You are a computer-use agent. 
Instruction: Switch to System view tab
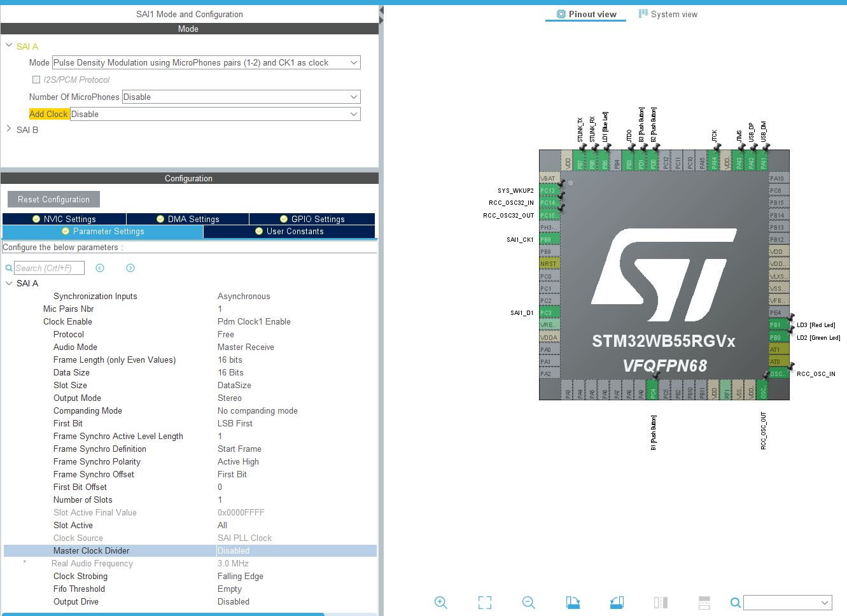point(668,14)
